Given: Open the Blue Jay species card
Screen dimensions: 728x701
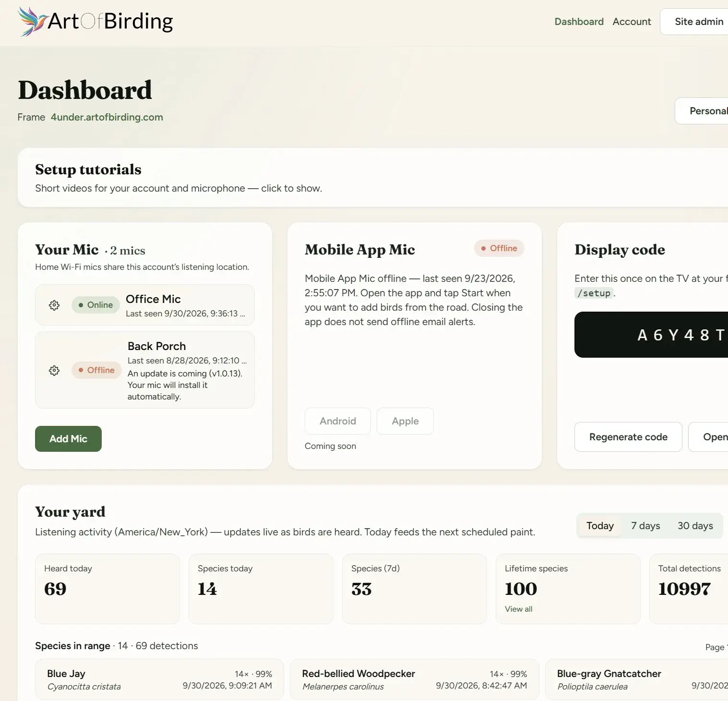Looking at the screenshot, I should (x=159, y=679).
